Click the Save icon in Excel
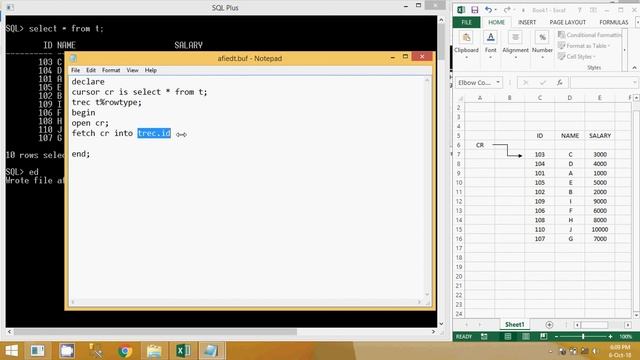The height and width of the screenshot is (360, 640). (x=474, y=10)
